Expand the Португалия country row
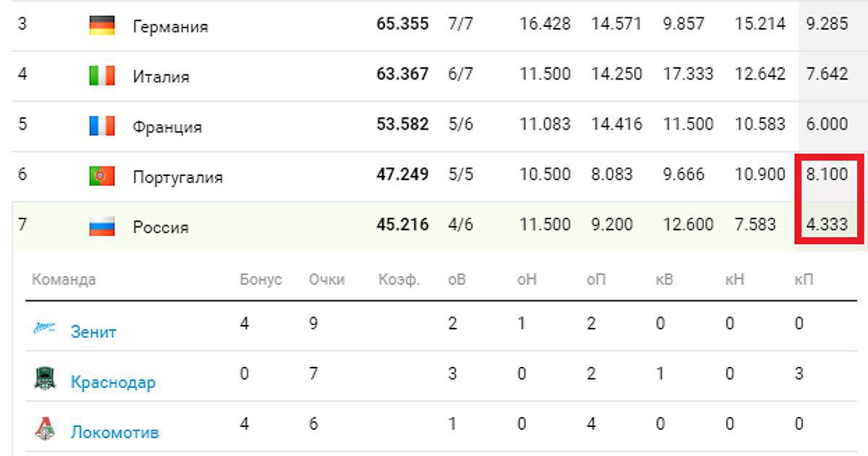Screen dimensions: 868x456 click(x=177, y=177)
